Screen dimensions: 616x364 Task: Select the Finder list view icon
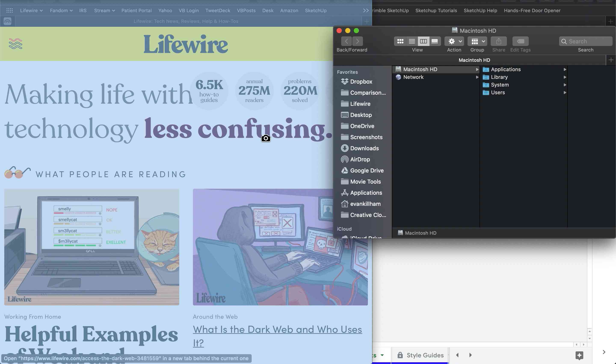[x=411, y=41]
